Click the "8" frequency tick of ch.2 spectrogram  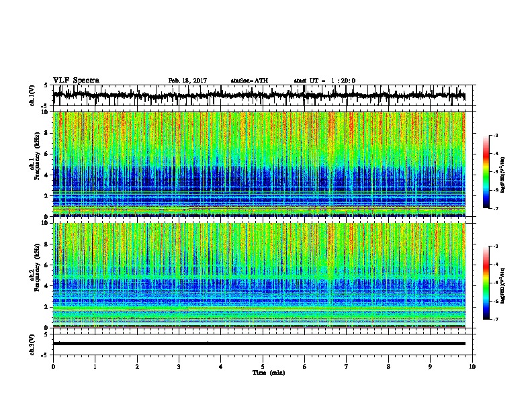(47, 244)
